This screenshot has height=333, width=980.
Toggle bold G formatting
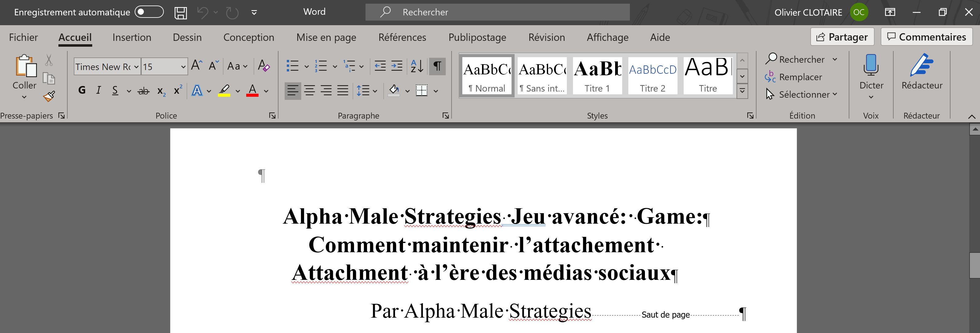tap(82, 90)
